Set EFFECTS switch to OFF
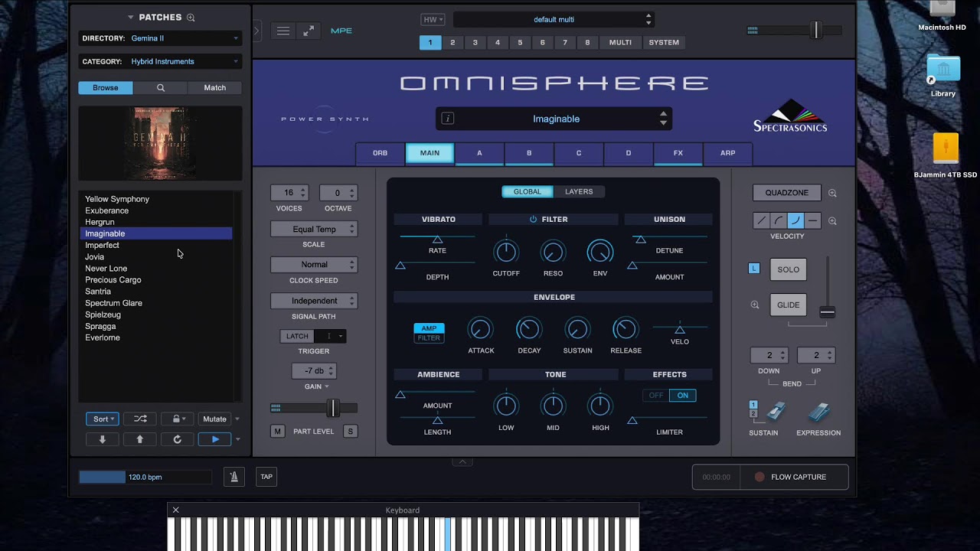 coord(656,396)
